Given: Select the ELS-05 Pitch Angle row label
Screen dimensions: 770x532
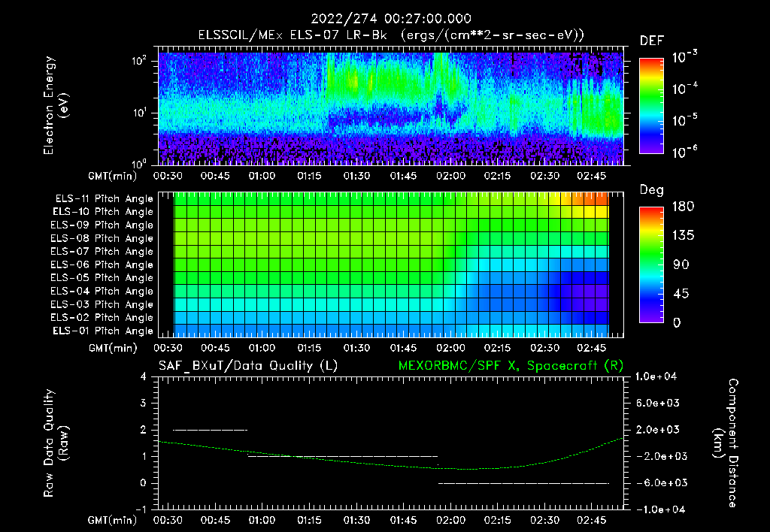Looking at the screenshot, I should pos(102,278).
